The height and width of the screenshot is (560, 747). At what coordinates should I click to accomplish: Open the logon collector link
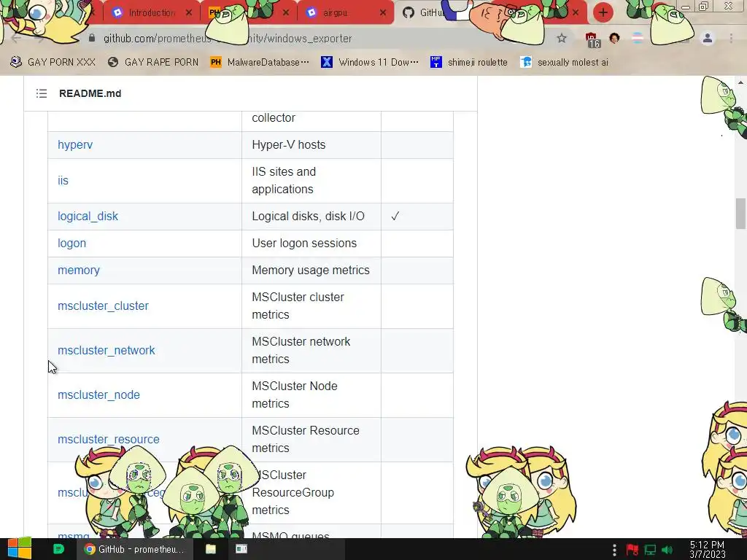(72, 244)
